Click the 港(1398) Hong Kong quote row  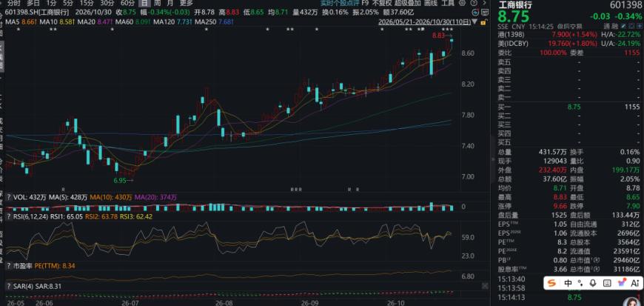tap(568, 35)
